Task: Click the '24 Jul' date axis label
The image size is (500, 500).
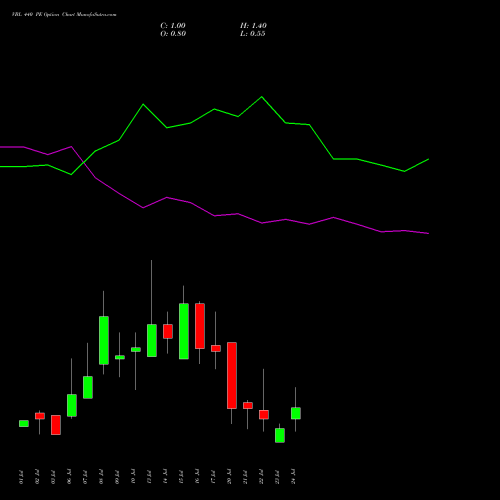Action: [293, 476]
